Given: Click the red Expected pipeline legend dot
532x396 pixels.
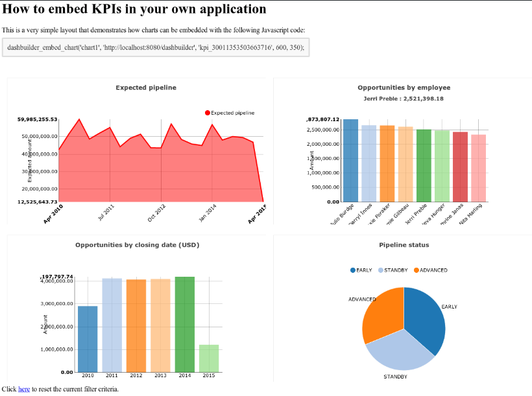Looking at the screenshot, I should point(208,113).
